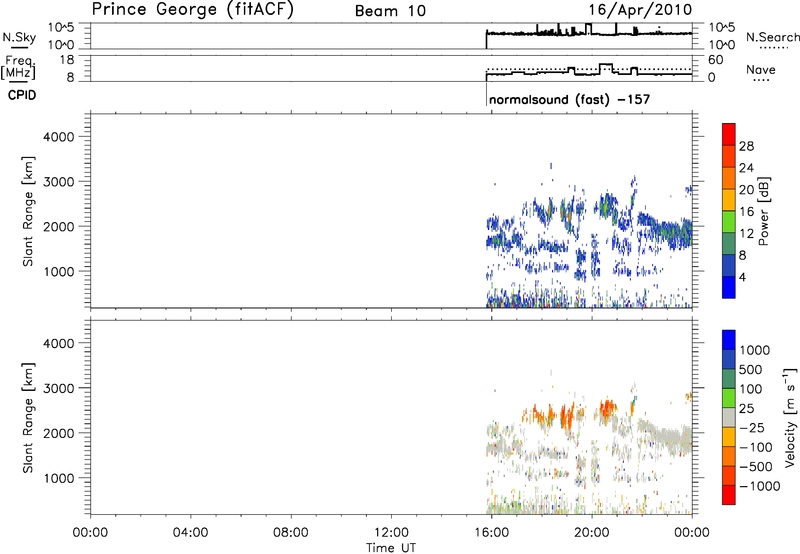Click the 'N.Search' axis label
Viewport: 800px width, 554px height.
coord(773,37)
